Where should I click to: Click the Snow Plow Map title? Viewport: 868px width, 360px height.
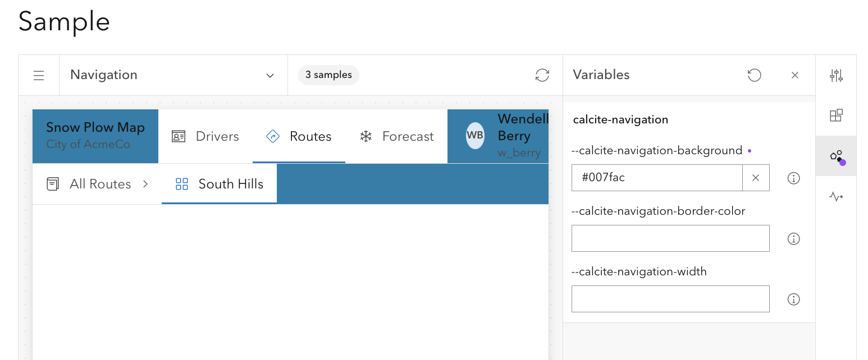coord(95,127)
